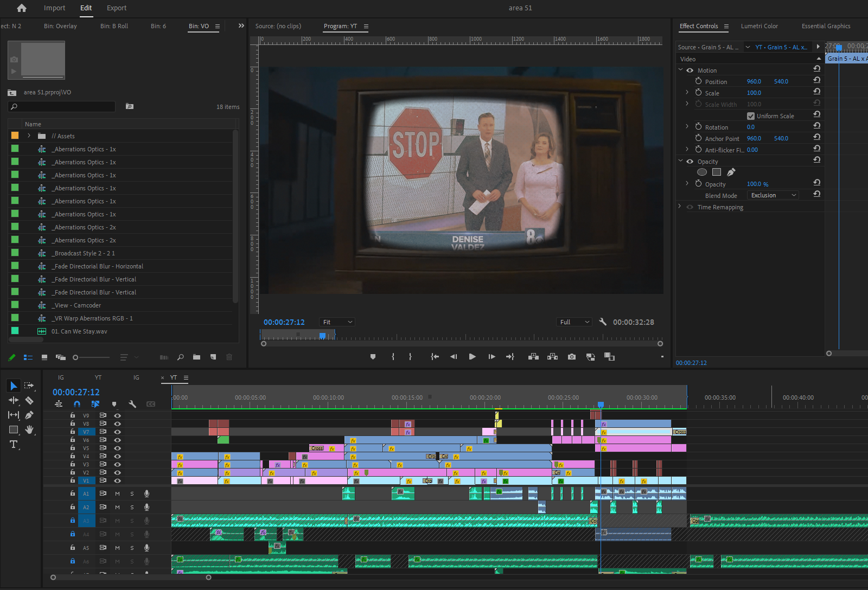868x590 pixels.
Task: Click Mark In button
Action: 393,357
